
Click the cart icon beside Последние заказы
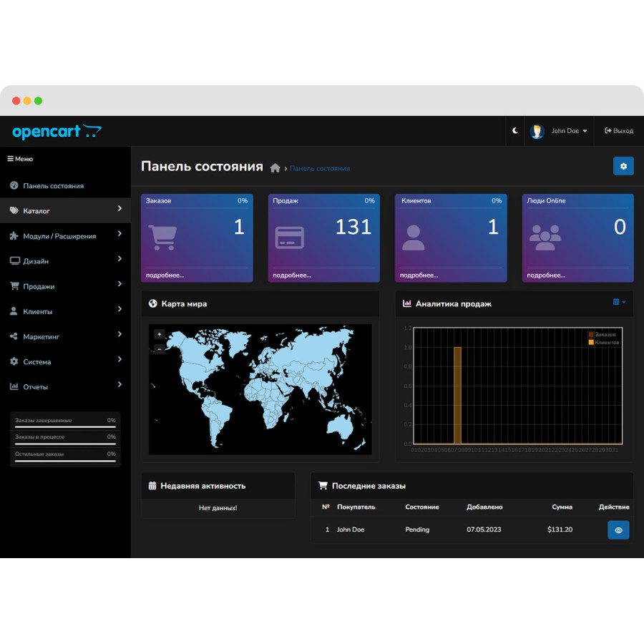[x=323, y=485]
